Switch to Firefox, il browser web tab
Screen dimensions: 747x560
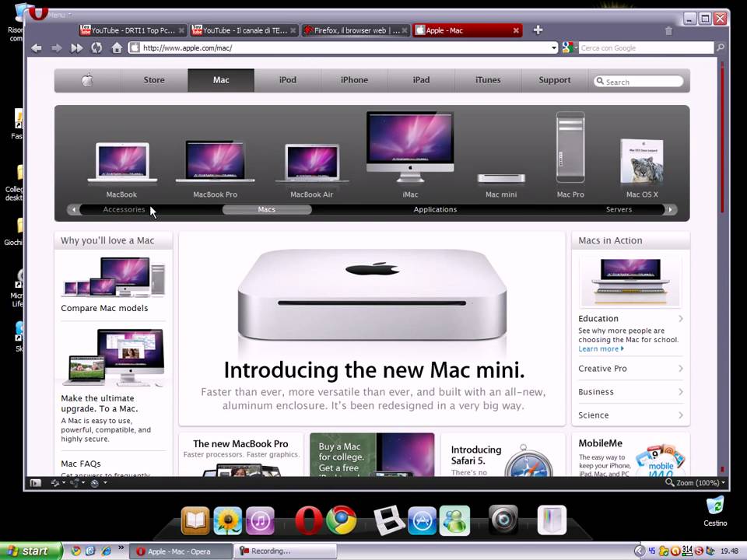(x=356, y=30)
